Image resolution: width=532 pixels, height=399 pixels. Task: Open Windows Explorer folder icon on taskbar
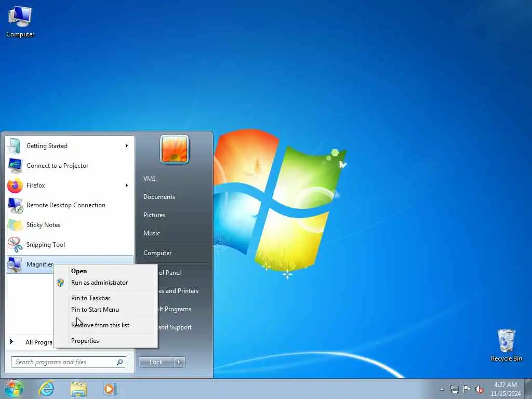[x=79, y=389]
